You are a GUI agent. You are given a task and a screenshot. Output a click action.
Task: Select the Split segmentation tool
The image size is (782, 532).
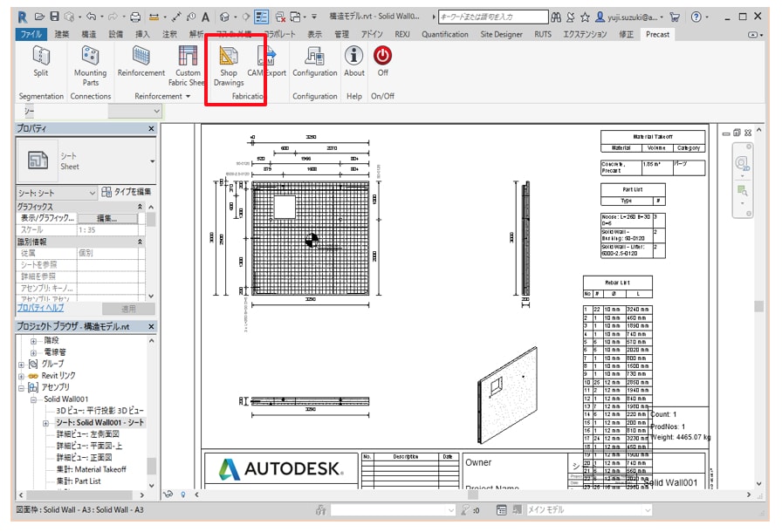(41, 61)
